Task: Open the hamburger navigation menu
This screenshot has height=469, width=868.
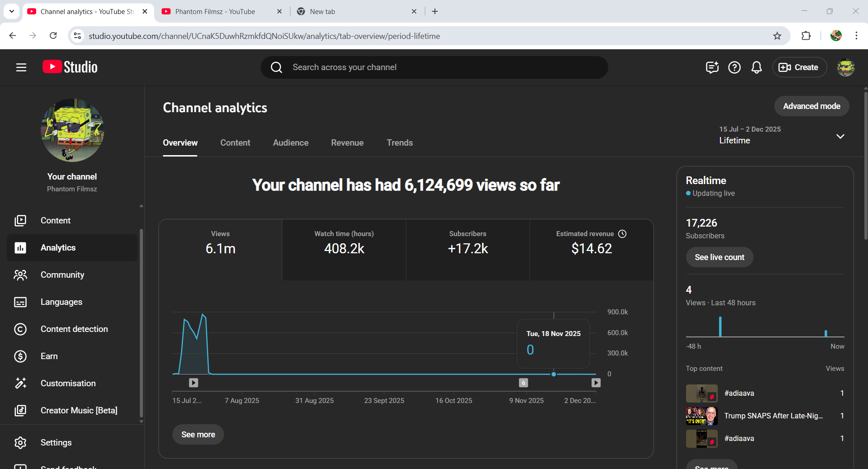Action: [21, 67]
